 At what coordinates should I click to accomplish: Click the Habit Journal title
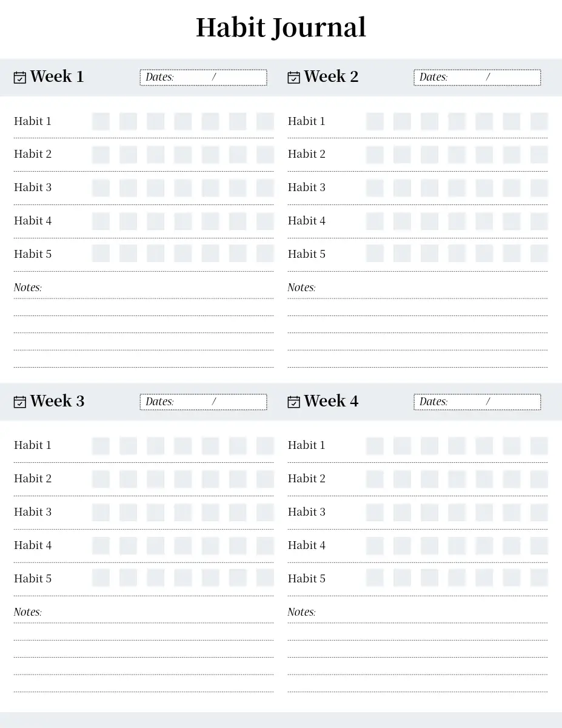click(281, 28)
